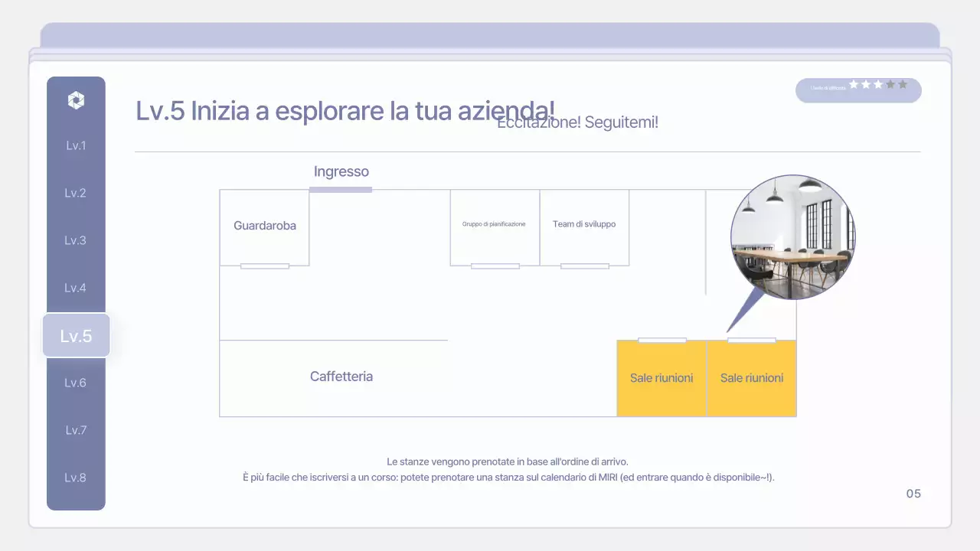Click the difficulty star rating control
Screen dimensions: 980x551
[878, 84]
